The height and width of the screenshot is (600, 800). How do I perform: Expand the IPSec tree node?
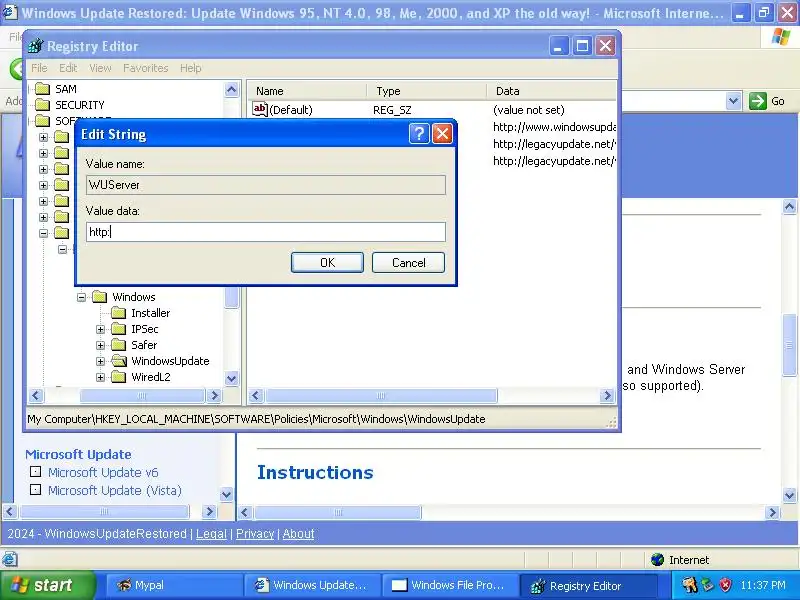101,329
